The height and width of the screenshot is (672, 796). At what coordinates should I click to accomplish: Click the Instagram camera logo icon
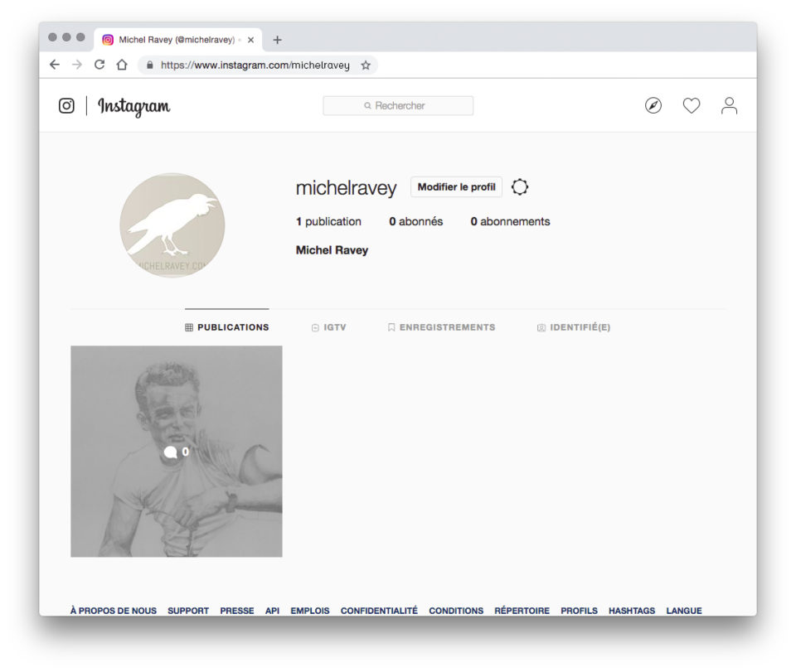click(66, 105)
